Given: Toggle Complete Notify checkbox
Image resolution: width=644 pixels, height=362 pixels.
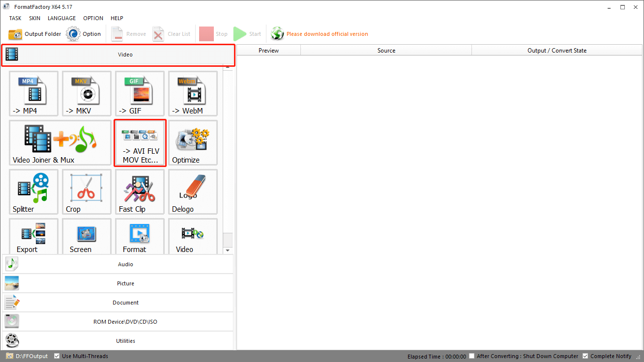Looking at the screenshot, I should [x=585, y=356].
